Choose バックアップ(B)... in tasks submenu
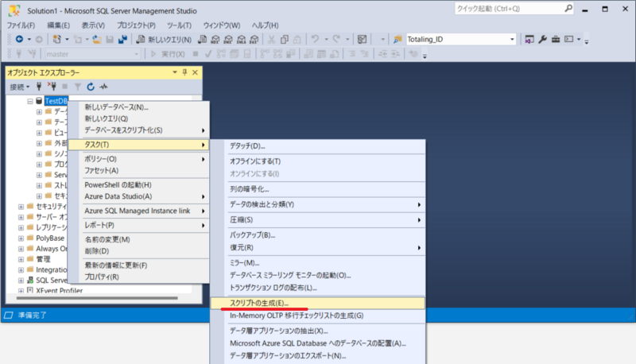The width and height of the screenshot is (636, 364). (318, 235)
